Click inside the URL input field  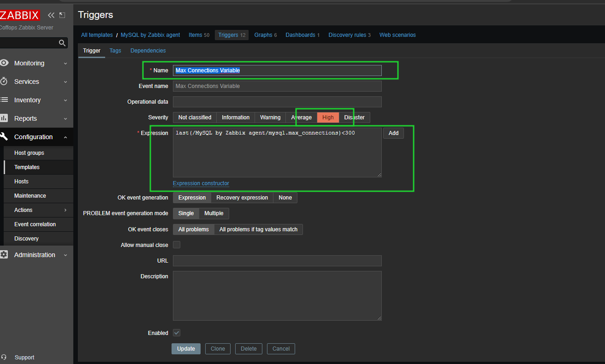pyautogui.click(x=277, y=260)
